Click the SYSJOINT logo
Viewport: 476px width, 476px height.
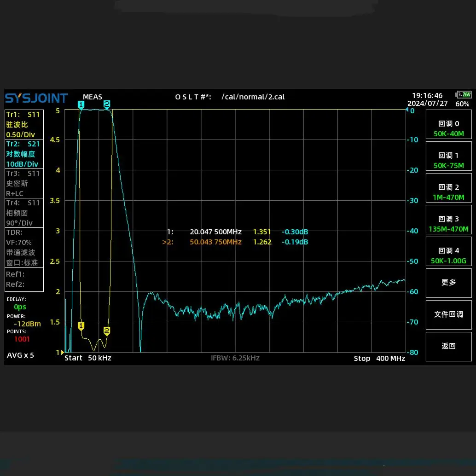click(36, 99)
